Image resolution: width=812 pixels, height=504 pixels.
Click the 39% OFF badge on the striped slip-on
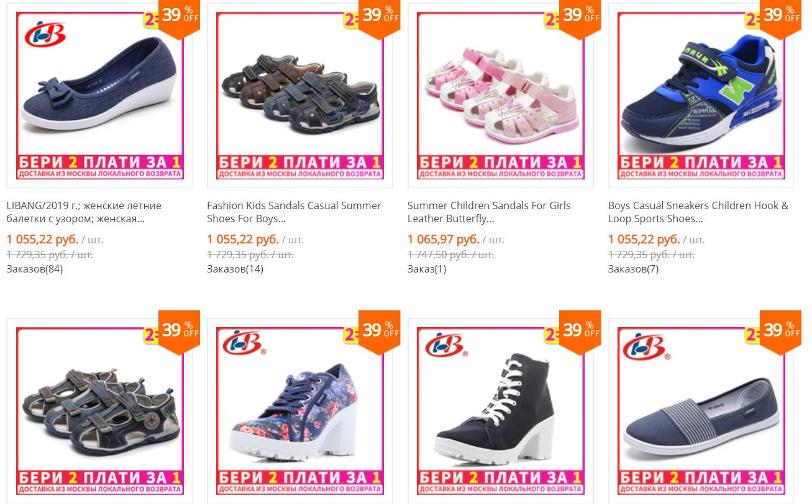[x=782, y=331]
